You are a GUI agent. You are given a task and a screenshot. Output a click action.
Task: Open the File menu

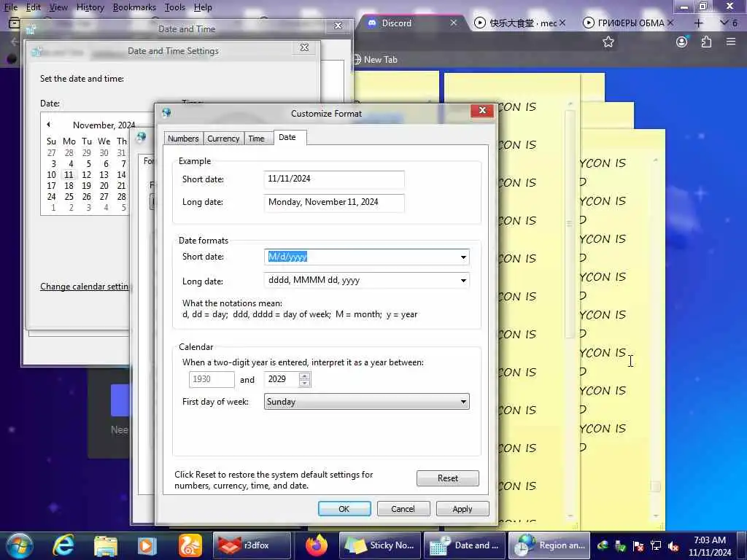pyautogui.click(x=10, y=7)
